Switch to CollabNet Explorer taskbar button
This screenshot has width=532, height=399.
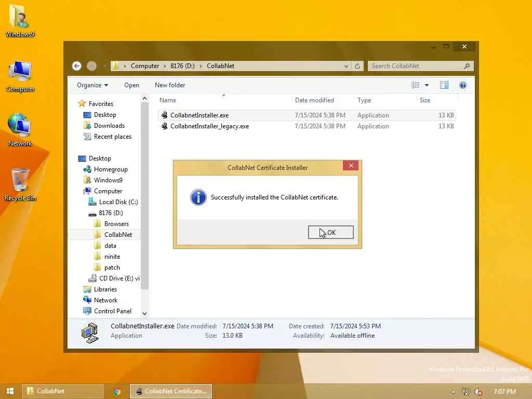click(x=63, y=391)
